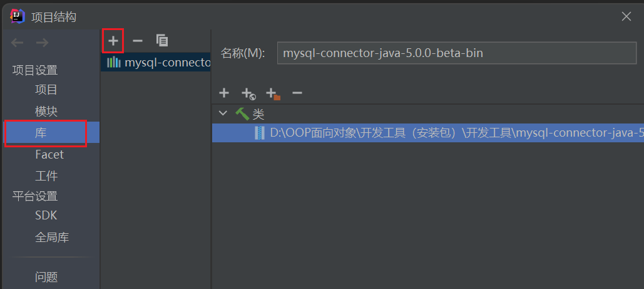Open the 工件 artifacts page
This screenshot has width=644, height=289.
pyautogui.click(x=46, y=176)
